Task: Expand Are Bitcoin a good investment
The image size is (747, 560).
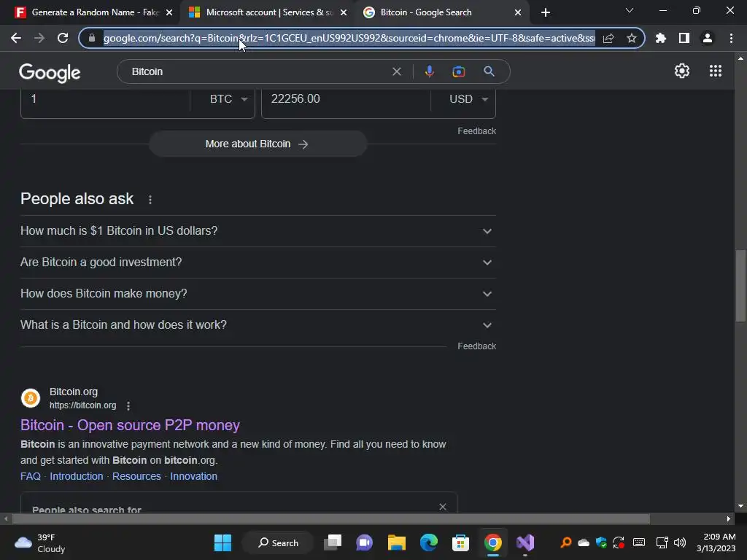Action: (x=258, y=262)
